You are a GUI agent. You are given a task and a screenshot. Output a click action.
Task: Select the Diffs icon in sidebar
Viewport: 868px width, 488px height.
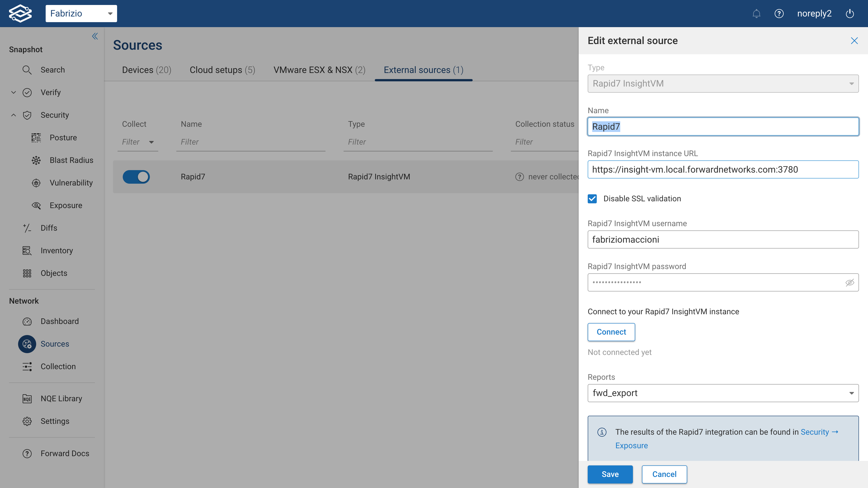tap(27, 228)
